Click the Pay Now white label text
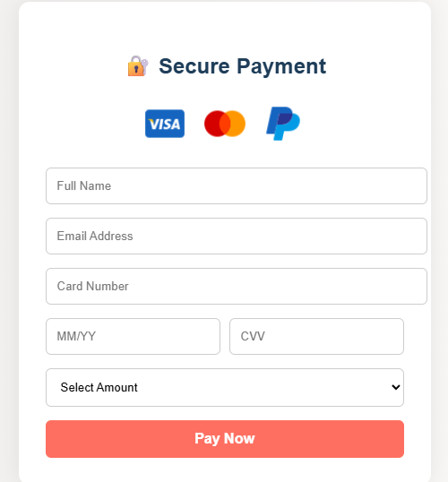Screen dimensions: 448x482 [225, 439]
